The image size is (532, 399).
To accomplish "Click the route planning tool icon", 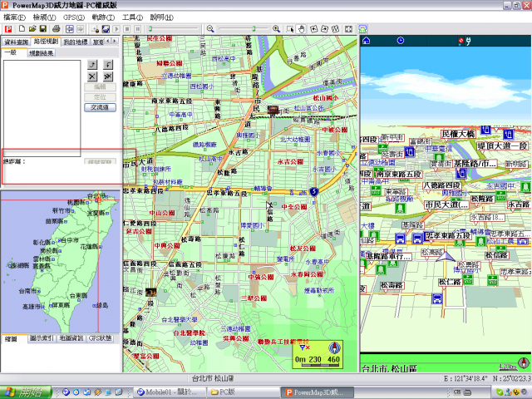I will pyautogui.click(x=96, y=29).
